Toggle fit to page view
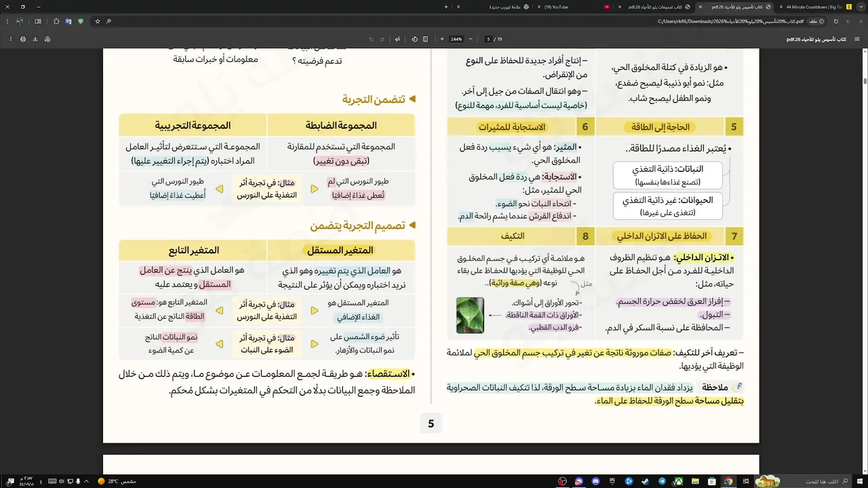 pos(425,39)
